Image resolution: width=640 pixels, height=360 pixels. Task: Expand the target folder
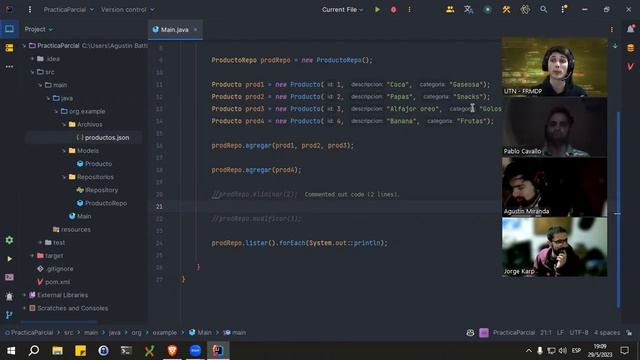(x=32, y=256)
